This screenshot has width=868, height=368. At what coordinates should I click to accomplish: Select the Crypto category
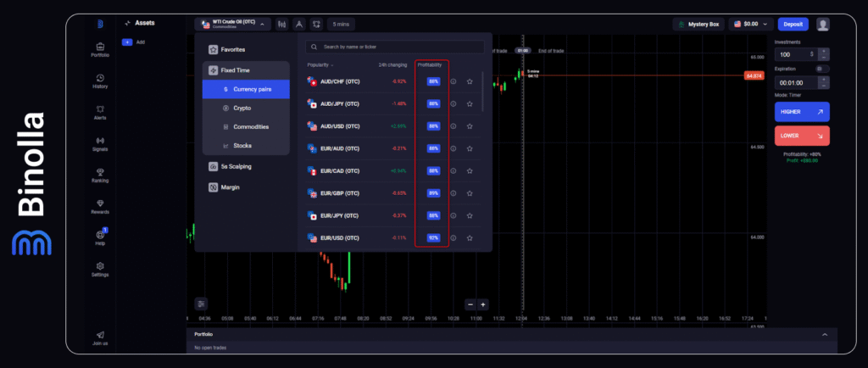tap(242, 108)
